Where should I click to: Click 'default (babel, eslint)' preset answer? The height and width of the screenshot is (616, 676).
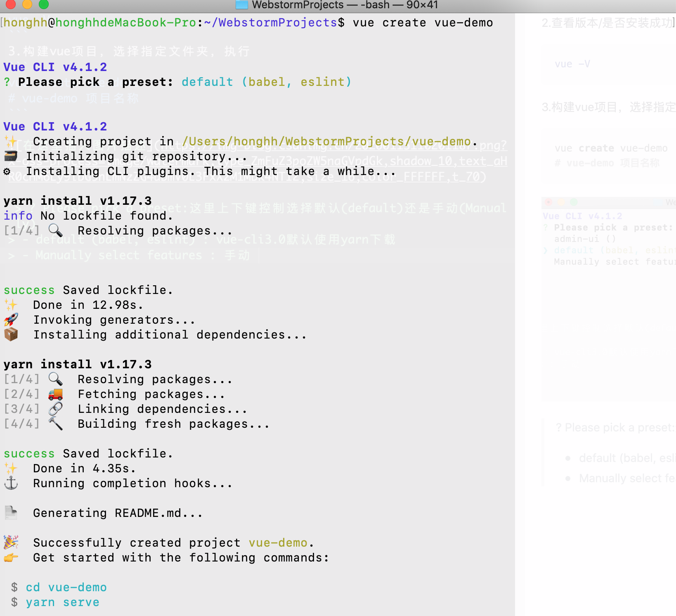(x=267, y=82)
